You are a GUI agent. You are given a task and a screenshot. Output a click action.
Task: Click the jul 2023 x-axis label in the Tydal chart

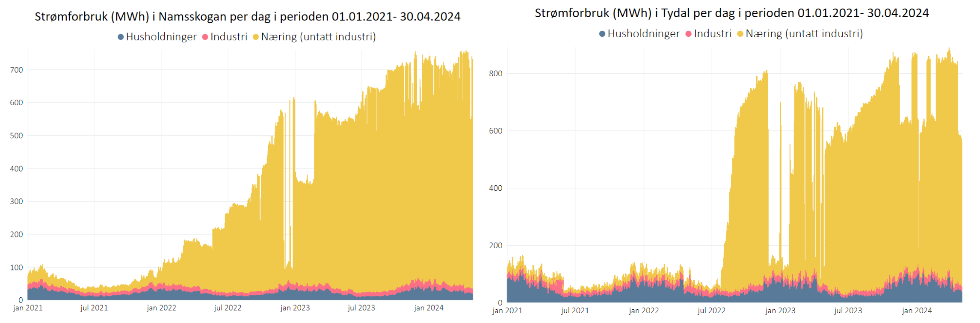tap(848, 311)
